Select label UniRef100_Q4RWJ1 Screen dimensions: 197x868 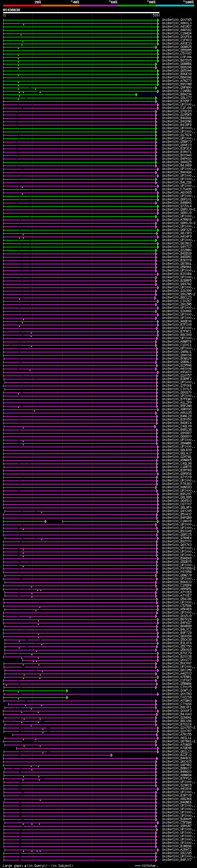tap(177, 352)
